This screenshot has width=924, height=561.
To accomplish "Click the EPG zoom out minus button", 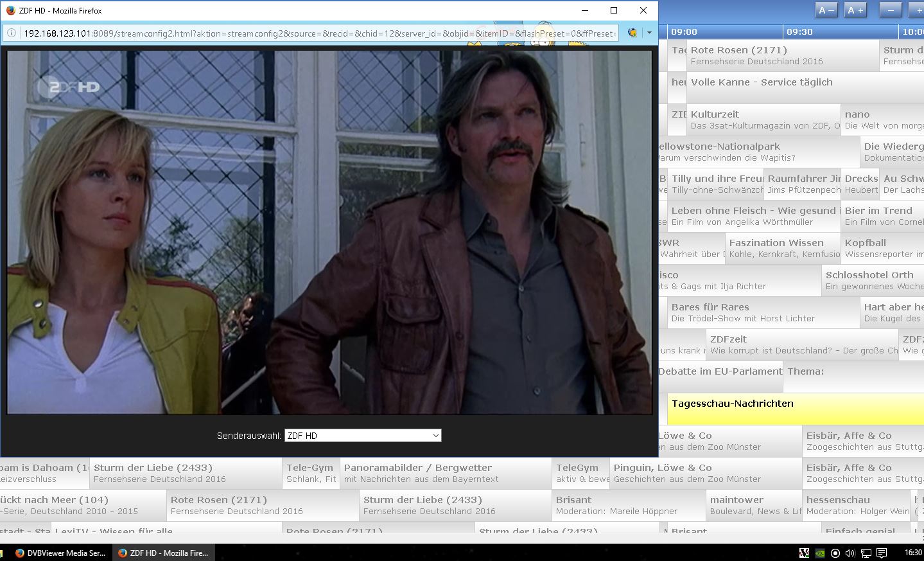I will [891, 10].
